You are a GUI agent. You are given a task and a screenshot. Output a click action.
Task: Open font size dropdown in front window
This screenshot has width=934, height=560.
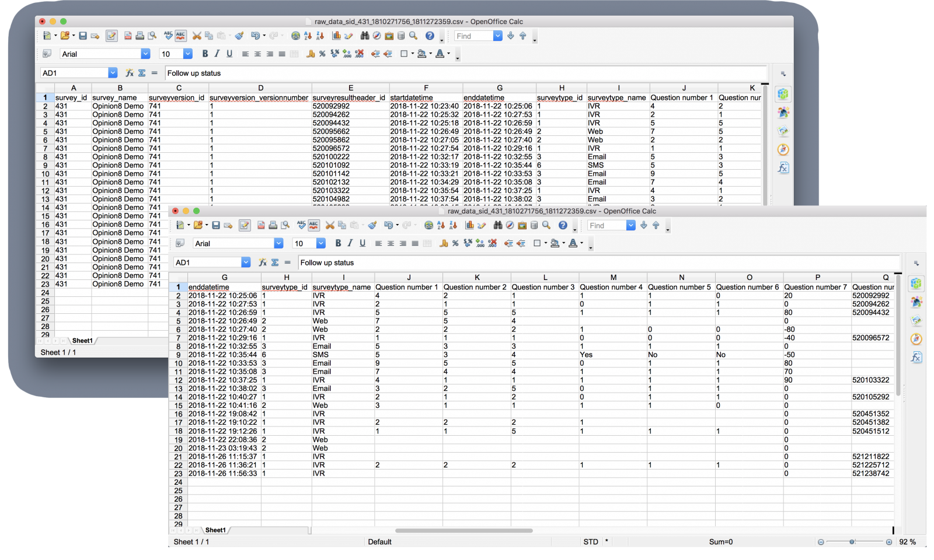321,244
